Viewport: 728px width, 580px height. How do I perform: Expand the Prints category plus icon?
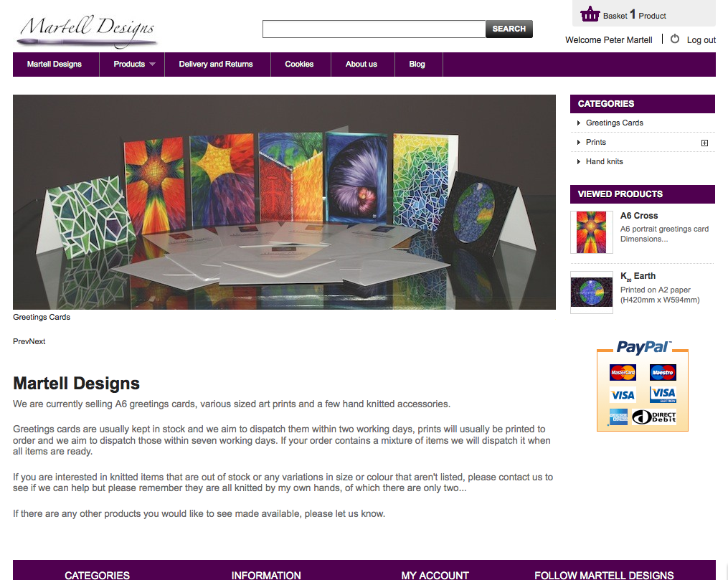[704, 143]
